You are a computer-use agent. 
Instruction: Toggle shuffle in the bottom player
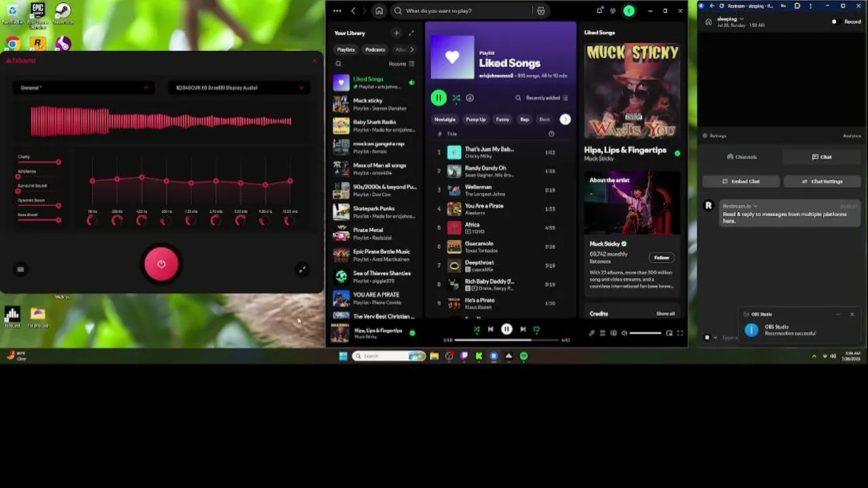(477, 329)
